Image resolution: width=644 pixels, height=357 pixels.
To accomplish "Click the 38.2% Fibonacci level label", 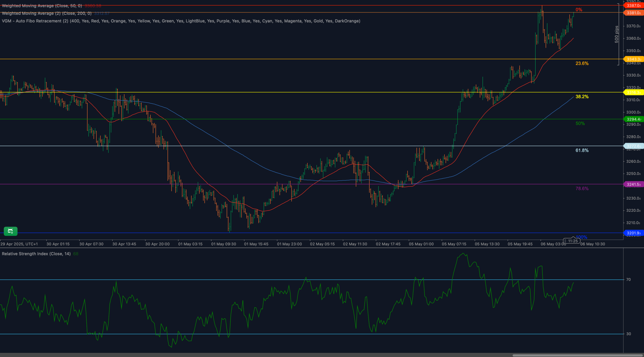I will (582, 97).
